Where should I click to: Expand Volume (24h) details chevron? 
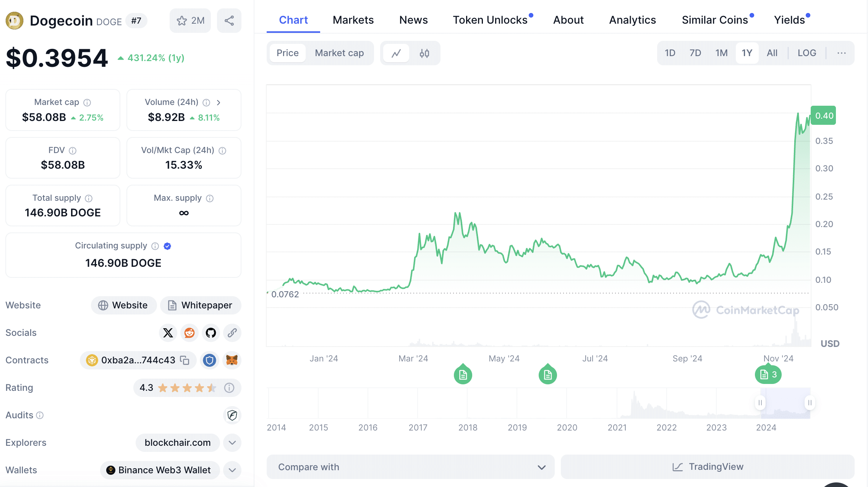[219, 102]
